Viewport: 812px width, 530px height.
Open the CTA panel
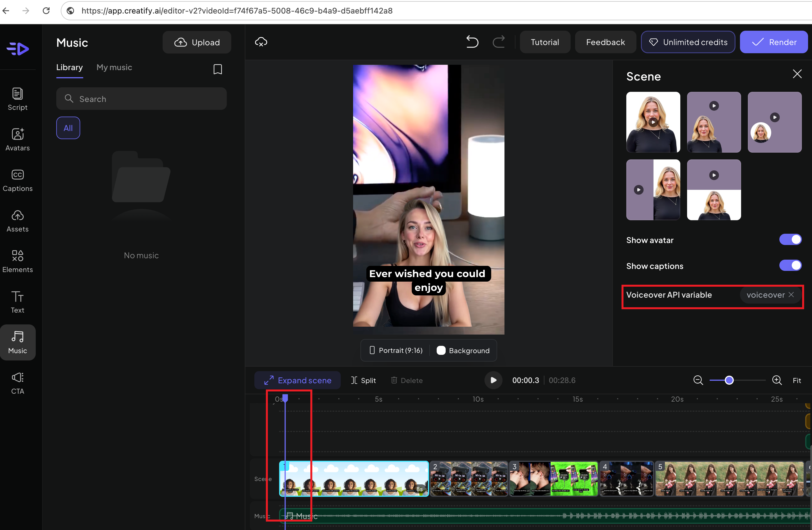[17, 382]
